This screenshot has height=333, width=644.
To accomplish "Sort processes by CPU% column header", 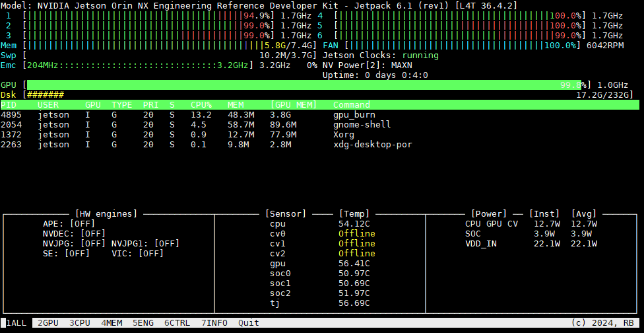I will (201, 105).
